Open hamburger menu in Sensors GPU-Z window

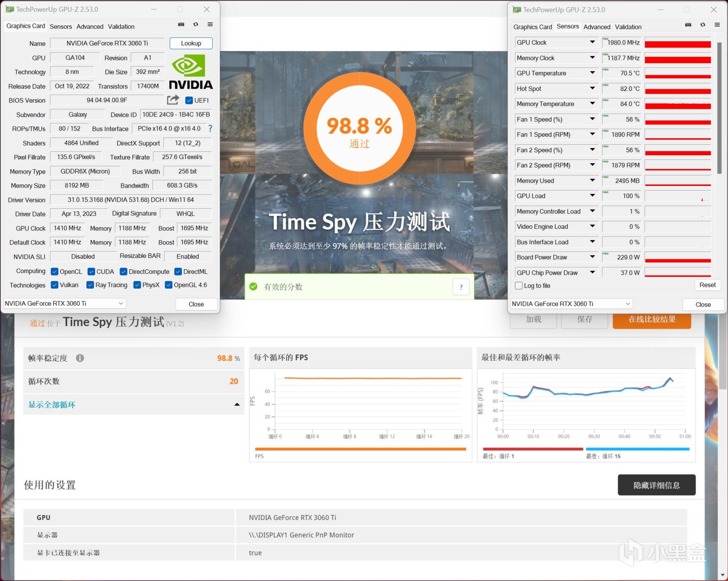point(717,25)
